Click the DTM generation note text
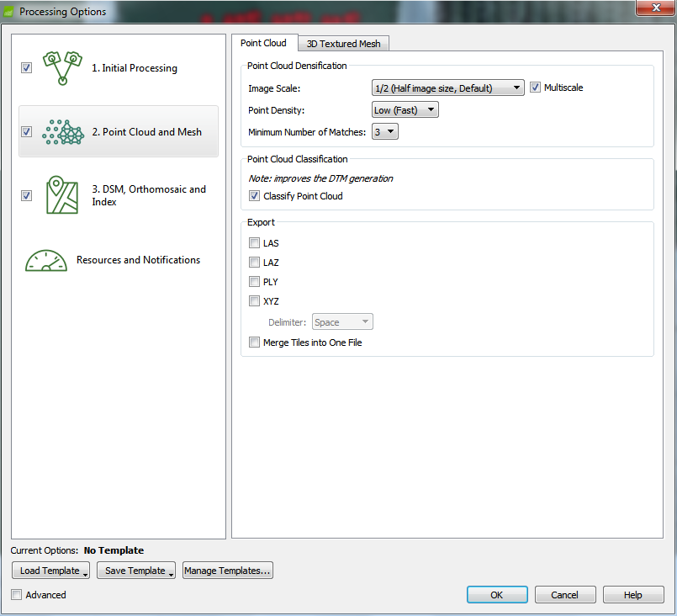 (320, 178)
